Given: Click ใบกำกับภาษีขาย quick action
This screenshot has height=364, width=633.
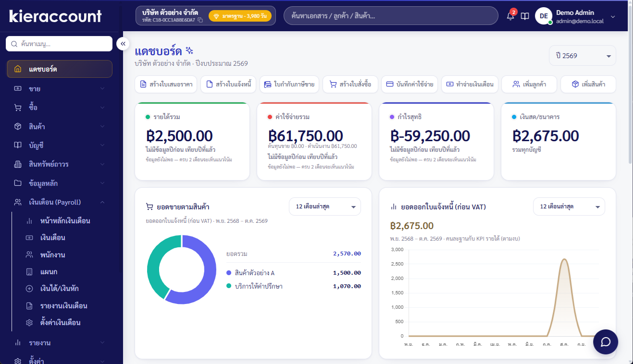Looking at the screenshot, I should tap(290, 85).
